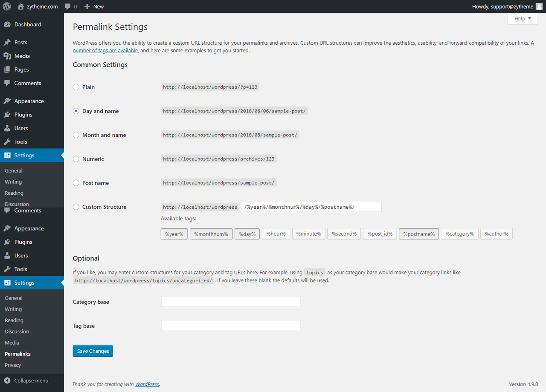Click the example URL ending 2018/08/06/sample-post/

click(234, 111)
